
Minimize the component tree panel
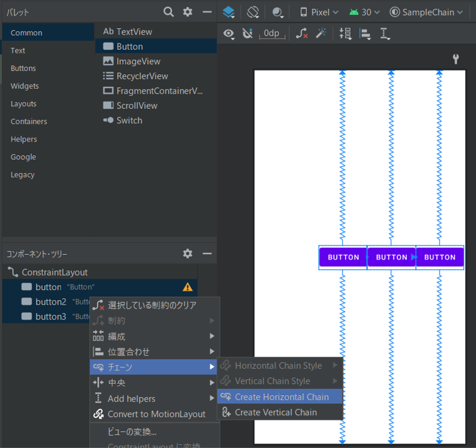207,254
